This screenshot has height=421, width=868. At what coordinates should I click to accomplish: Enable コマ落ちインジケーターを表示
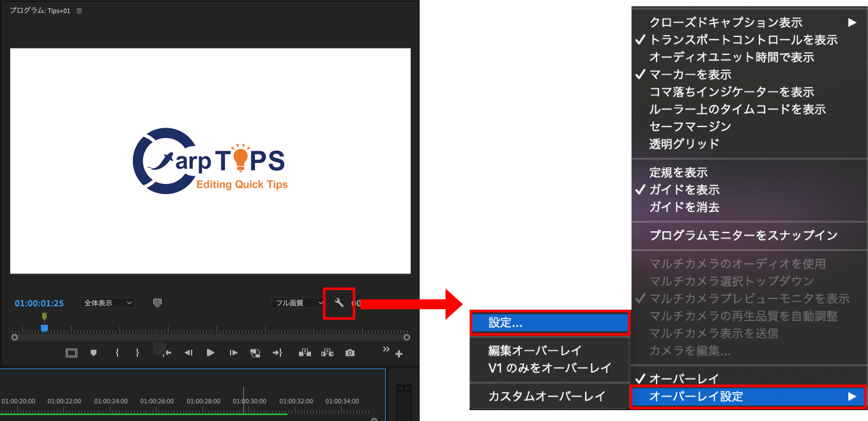750,91
